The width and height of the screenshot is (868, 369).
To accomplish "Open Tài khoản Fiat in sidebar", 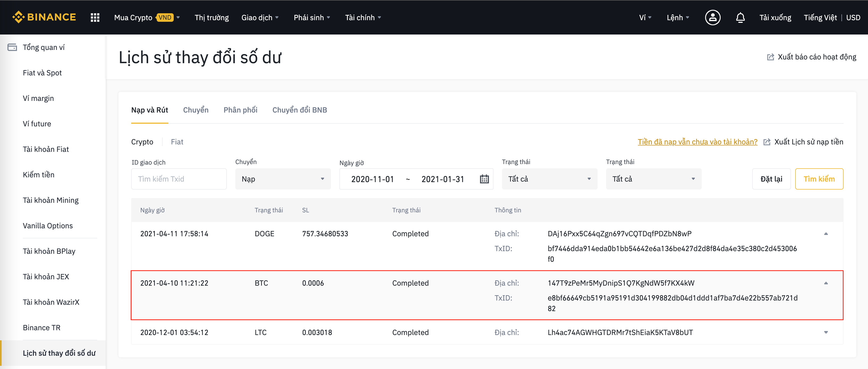I will coord(45,149).
